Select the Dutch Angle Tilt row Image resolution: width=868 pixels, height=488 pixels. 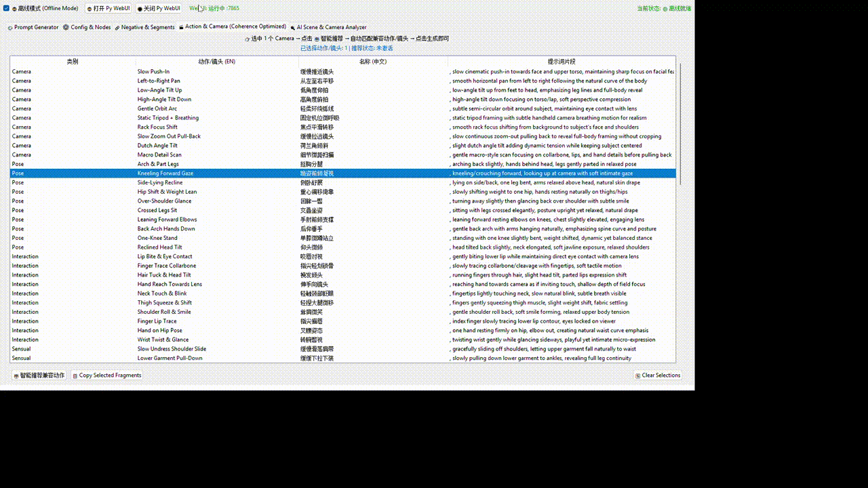tap(343, 146)
